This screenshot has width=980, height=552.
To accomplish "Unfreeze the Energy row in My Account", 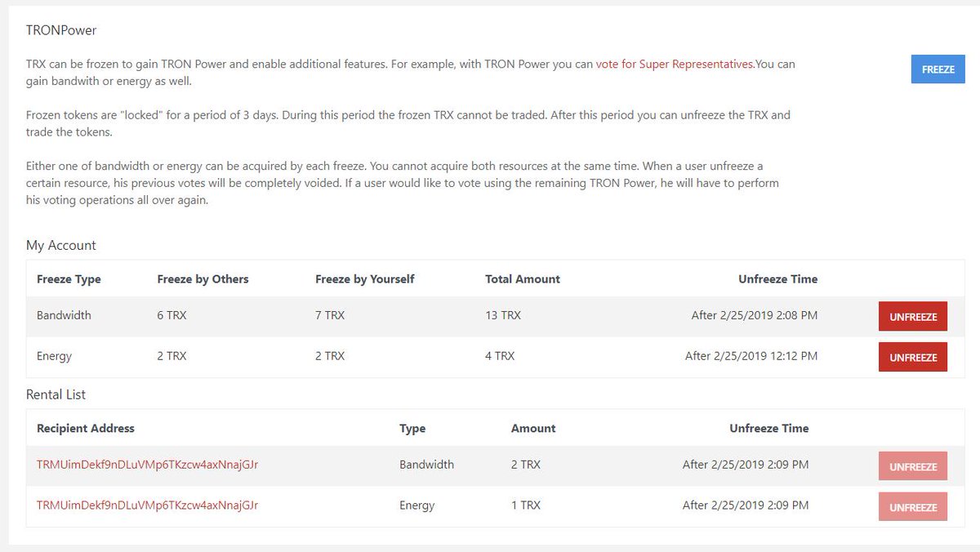I will pos(913,357).
